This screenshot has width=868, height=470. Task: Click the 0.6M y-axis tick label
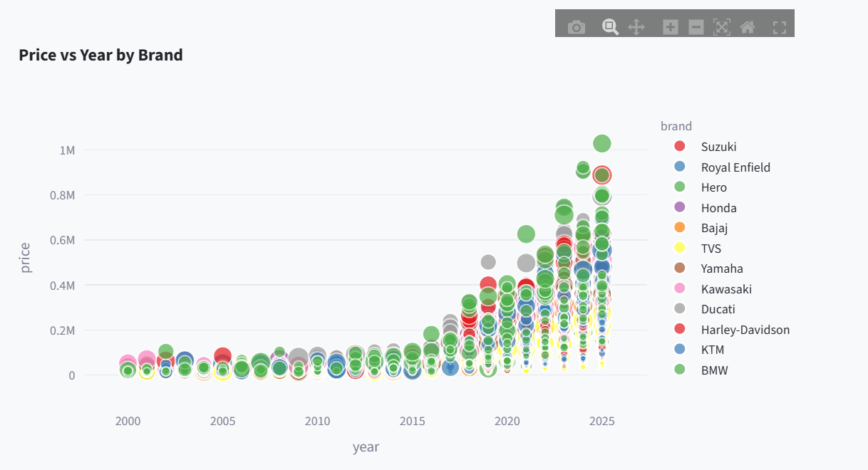tap(63, 240)
